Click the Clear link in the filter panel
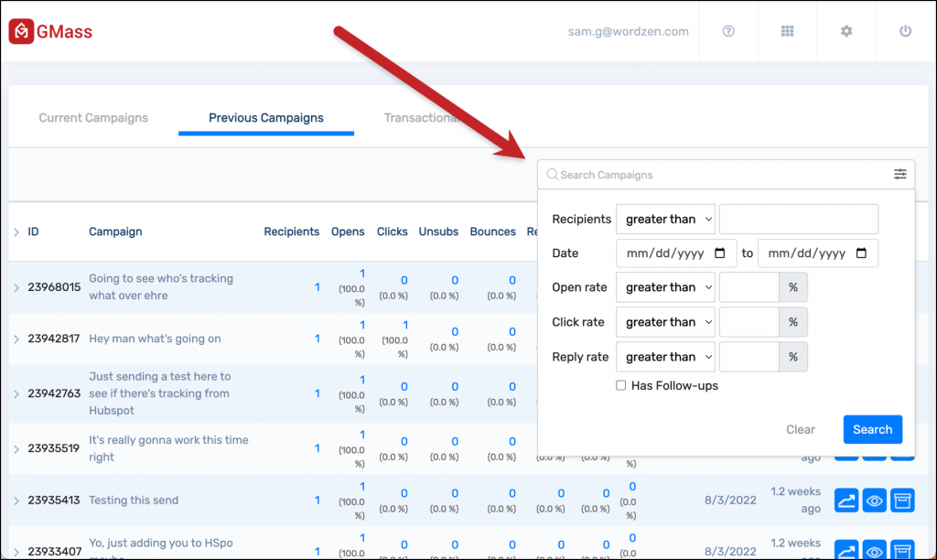Viewport: 937px width, 560px height. (x=800, y=429)
